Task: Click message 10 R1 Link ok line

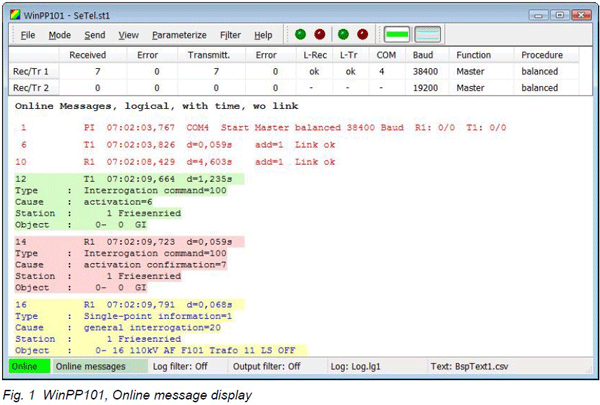Action: point(175,162)
